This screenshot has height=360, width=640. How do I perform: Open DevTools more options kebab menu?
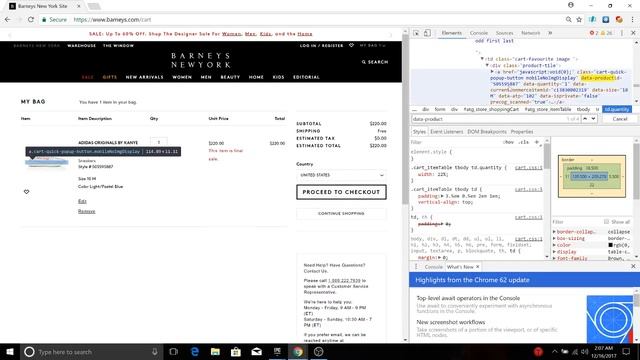[622, 33]
